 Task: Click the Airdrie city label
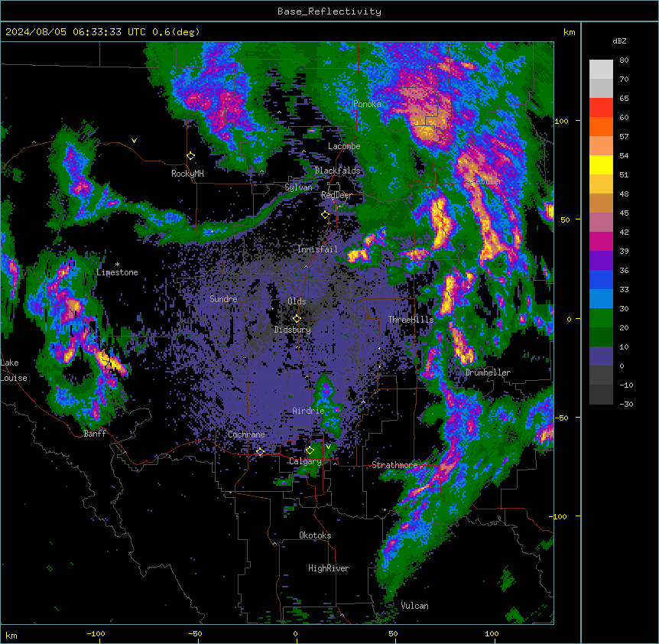[x=308, y=411]
